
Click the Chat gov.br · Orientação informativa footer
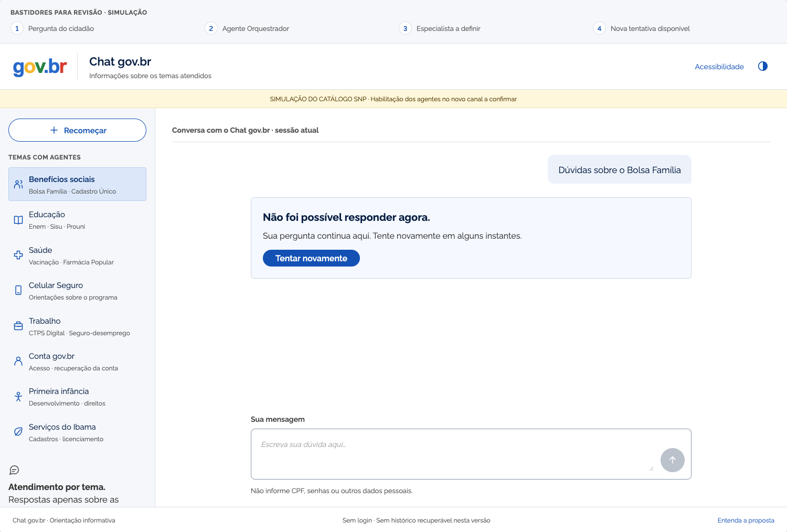[x=64, y=520]
